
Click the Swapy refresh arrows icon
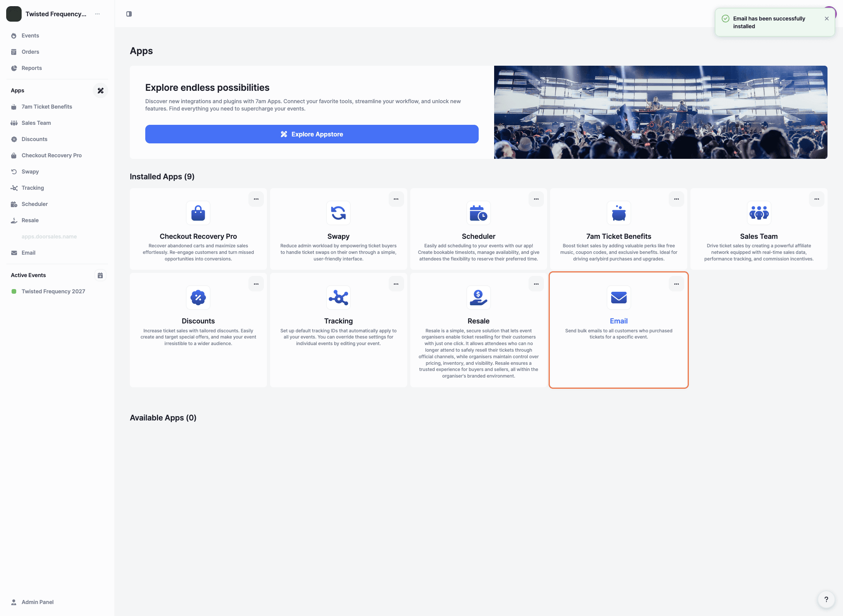(338, 213)
